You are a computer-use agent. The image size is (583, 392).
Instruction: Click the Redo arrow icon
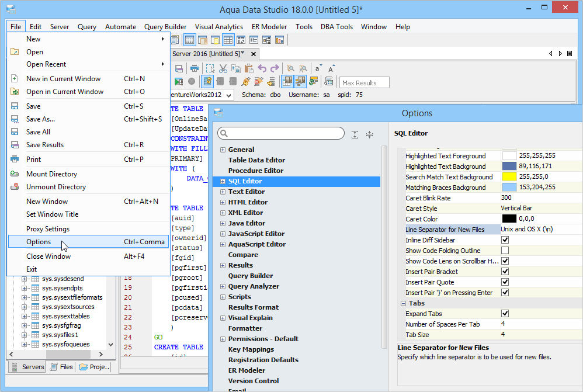coord(275,68)
